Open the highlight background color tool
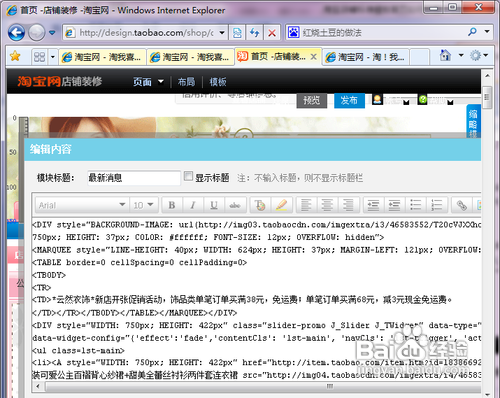 click(281, 205)
